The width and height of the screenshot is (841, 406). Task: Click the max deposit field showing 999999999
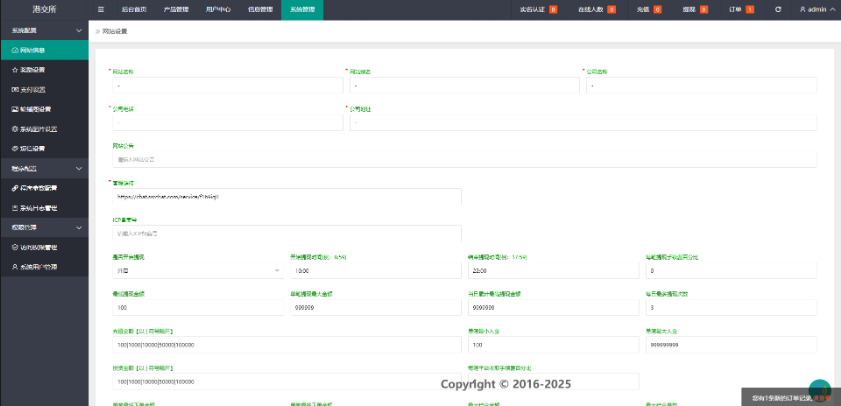(x=732, y=345)
